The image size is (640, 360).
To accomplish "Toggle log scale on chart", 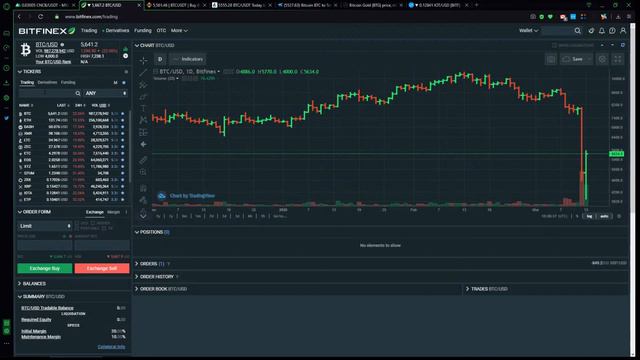I will pos(589,216).
